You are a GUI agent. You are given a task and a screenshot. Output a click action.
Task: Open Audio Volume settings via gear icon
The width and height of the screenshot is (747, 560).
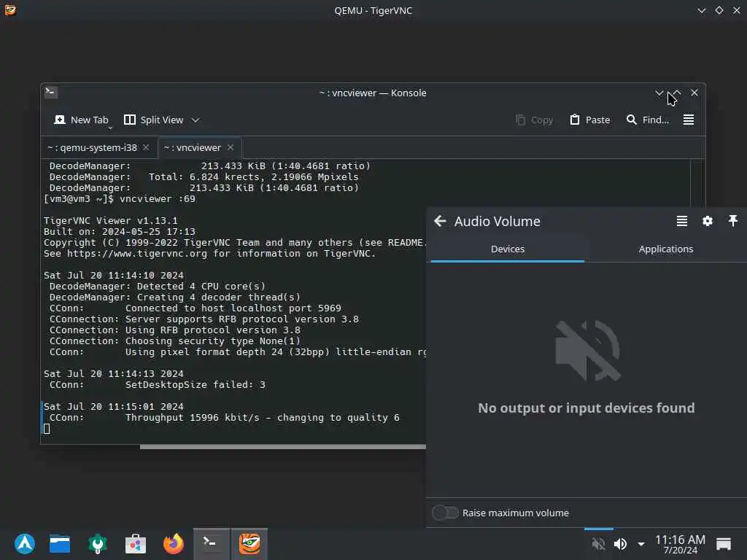tap(708, 221)
